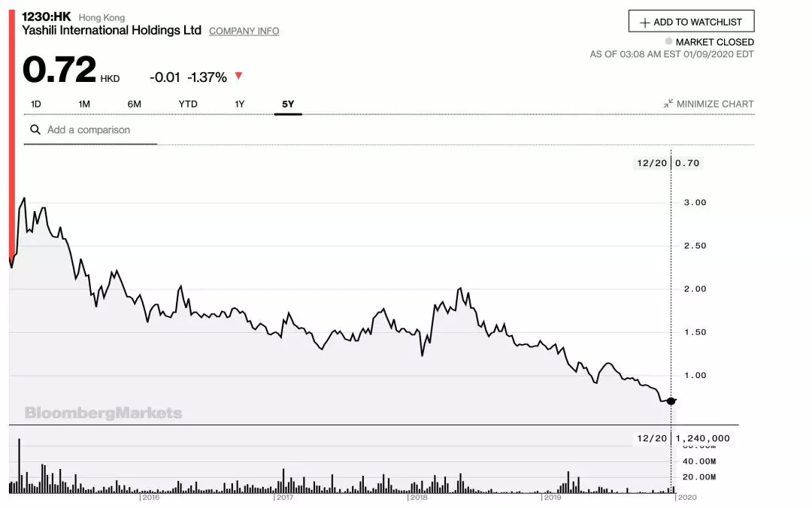Select the 1D time range tab
This screenshot has width=812, height=508.
tap(36, 104)
